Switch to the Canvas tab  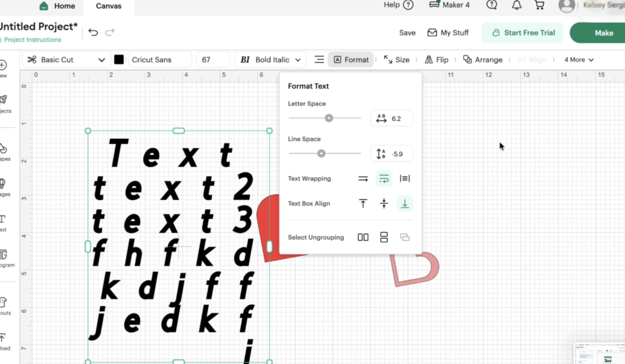point(109,6)
